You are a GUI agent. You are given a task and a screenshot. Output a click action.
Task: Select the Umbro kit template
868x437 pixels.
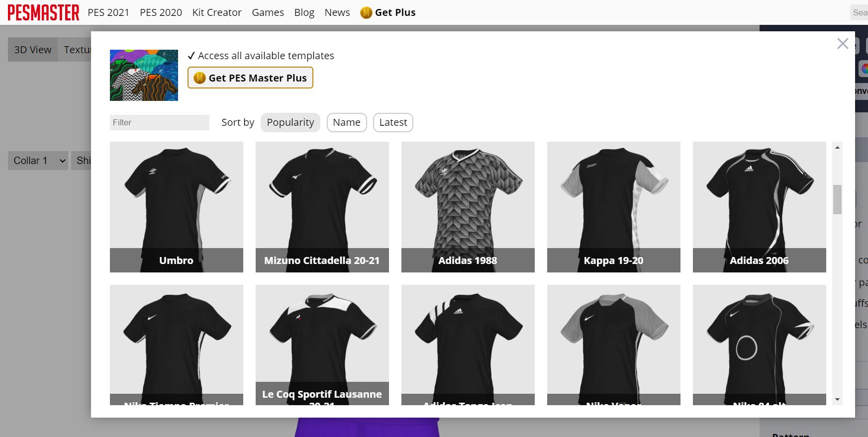(x=176, y=206)
